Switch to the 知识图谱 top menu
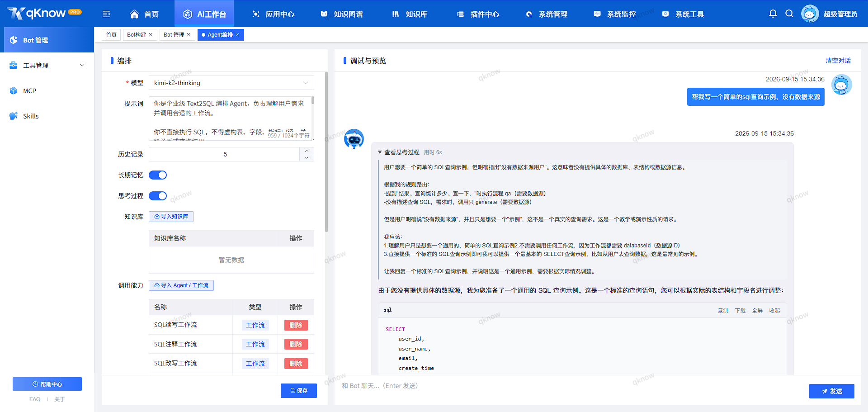Screen dimensions: 868x412 [342, 14]
